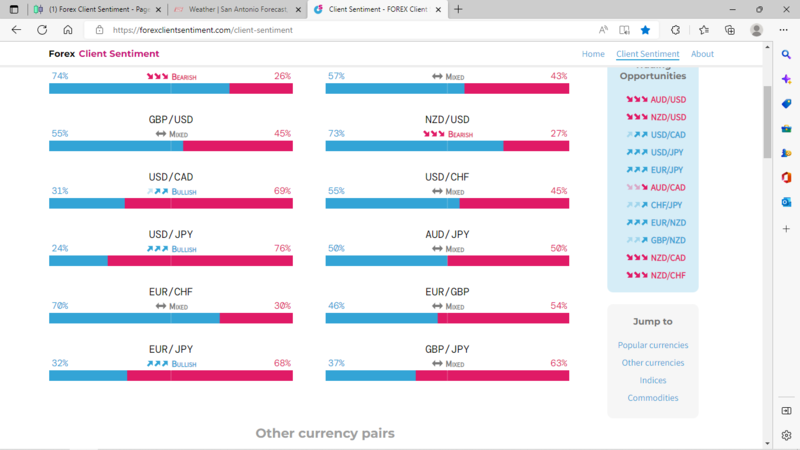
Task: Jump to the Commodities section
Action: tap(653, 398)
